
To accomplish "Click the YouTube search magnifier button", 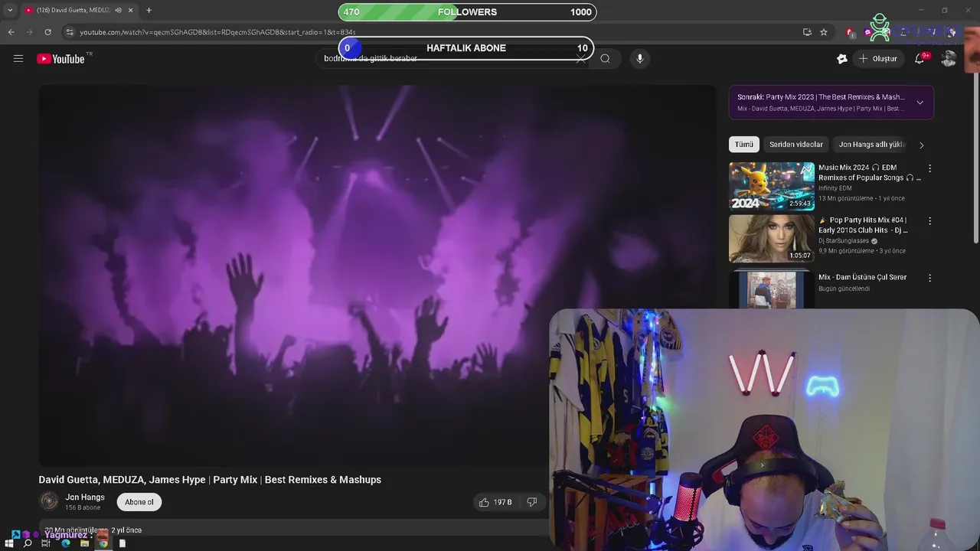I will coord(605,58).
